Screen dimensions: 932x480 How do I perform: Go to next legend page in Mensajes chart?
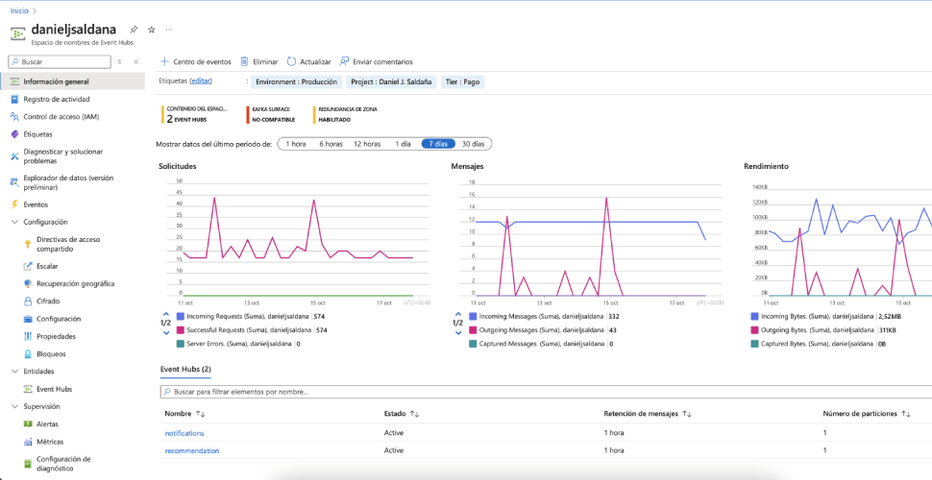[458, 333]
